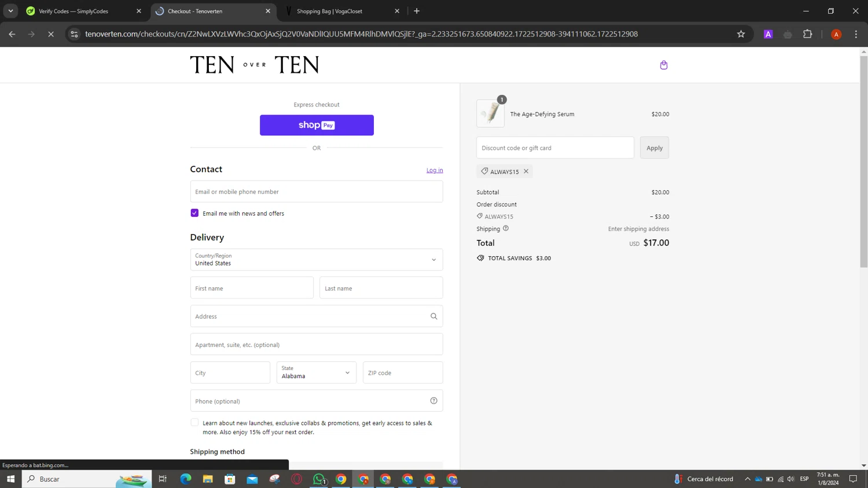This screenshot has width=868, height=488.
Task: Stop loading the page
Action: coord(51,34)
